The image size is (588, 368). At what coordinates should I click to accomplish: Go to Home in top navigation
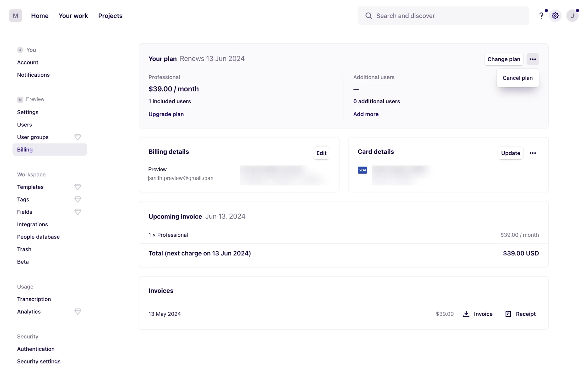tap(40, 16)
